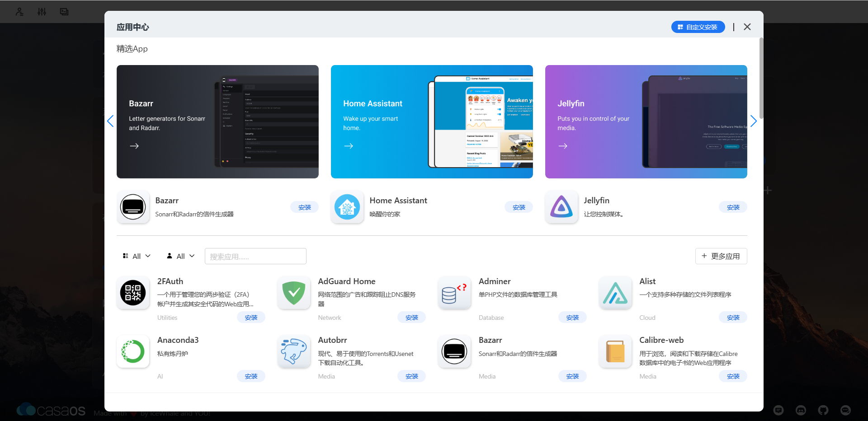Click the 搜索应用 search field
868x421 pixels.
[x=255, y=256]
